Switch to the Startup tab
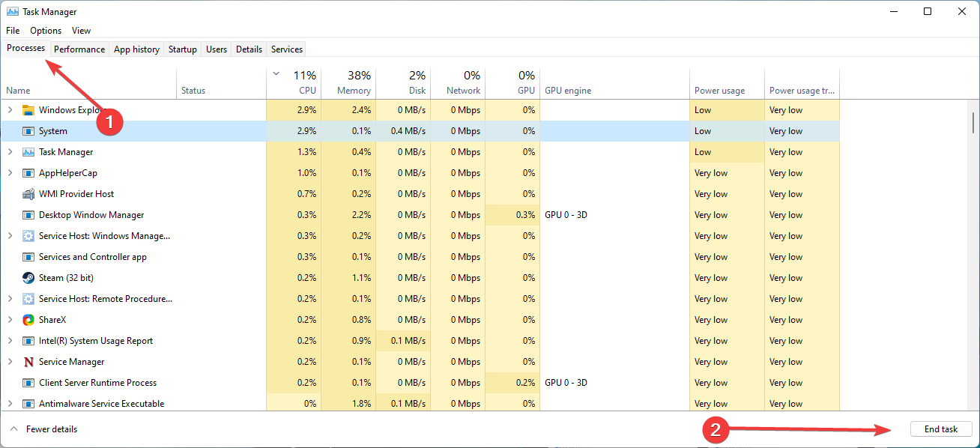 coord(183,49)
